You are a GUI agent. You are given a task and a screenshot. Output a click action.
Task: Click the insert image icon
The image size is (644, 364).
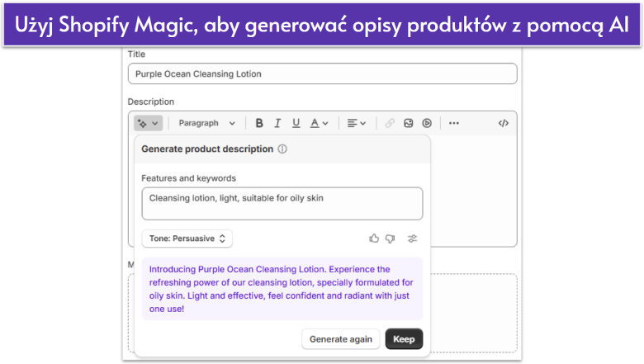[x=408, y=123]
